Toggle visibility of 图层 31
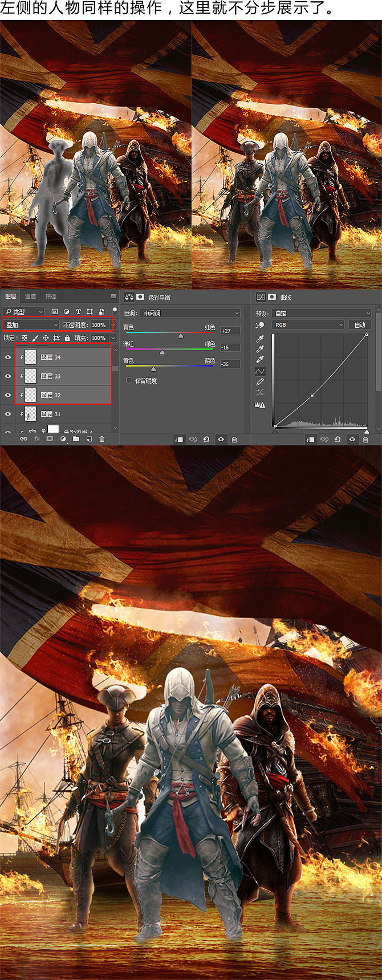This screenshot has width=382, height=980. click(x=8, y=414)
